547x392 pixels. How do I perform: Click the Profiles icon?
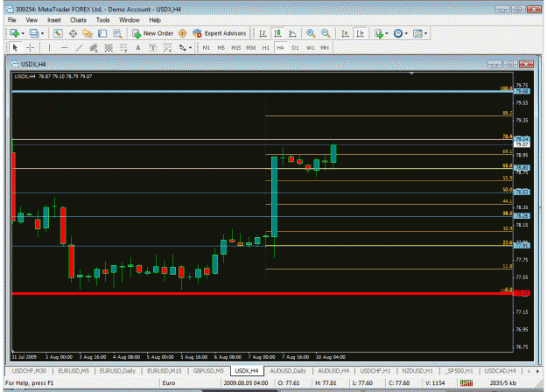(34, 33)
